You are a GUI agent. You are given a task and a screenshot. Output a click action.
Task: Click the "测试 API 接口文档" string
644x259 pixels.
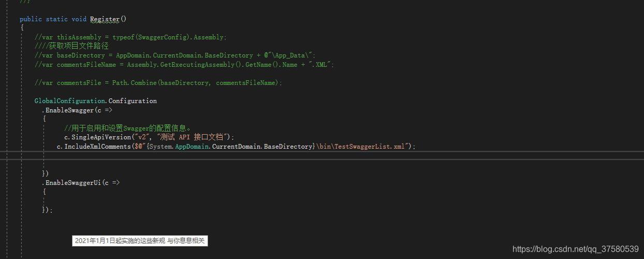tap(192, 137)
